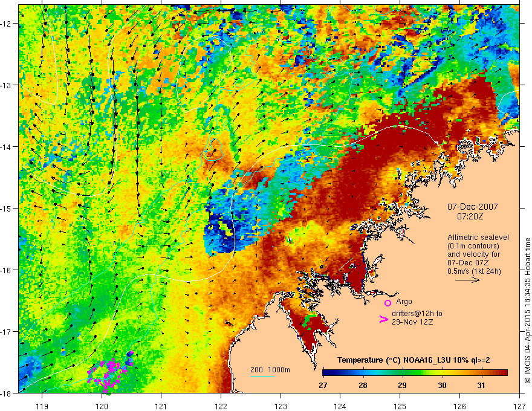Click the magenta Argo circle legend symbol
532x411 pixels.
click(388, 303)
